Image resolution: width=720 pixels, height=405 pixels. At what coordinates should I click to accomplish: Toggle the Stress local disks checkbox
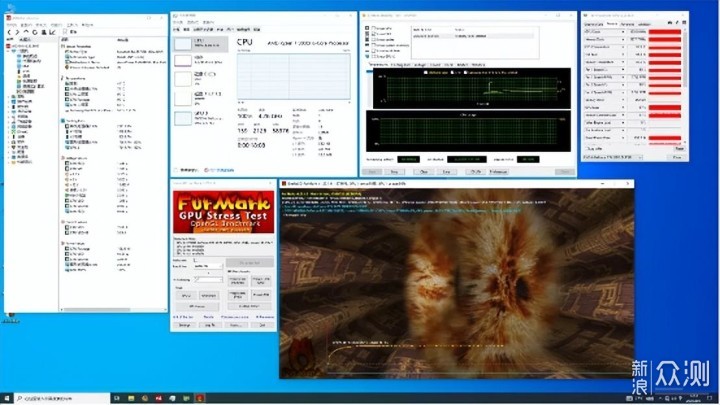(374, 51)
